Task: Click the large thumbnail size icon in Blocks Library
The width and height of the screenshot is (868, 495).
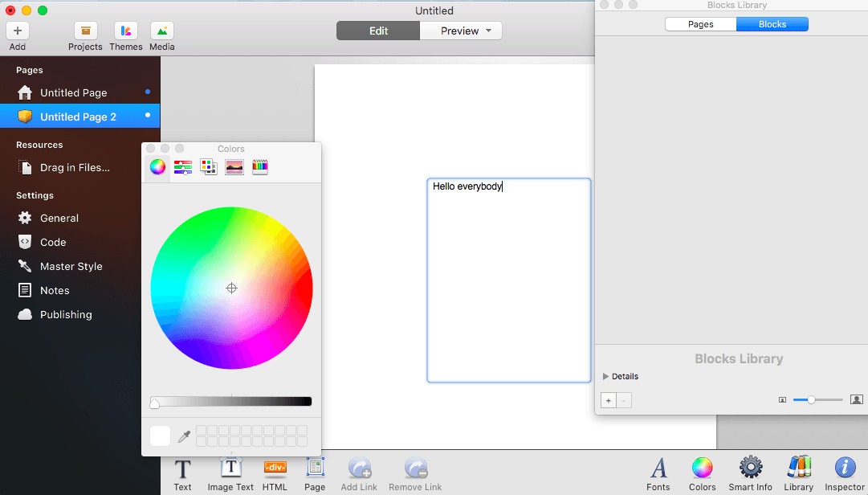Action: click(x=857, y=399)
